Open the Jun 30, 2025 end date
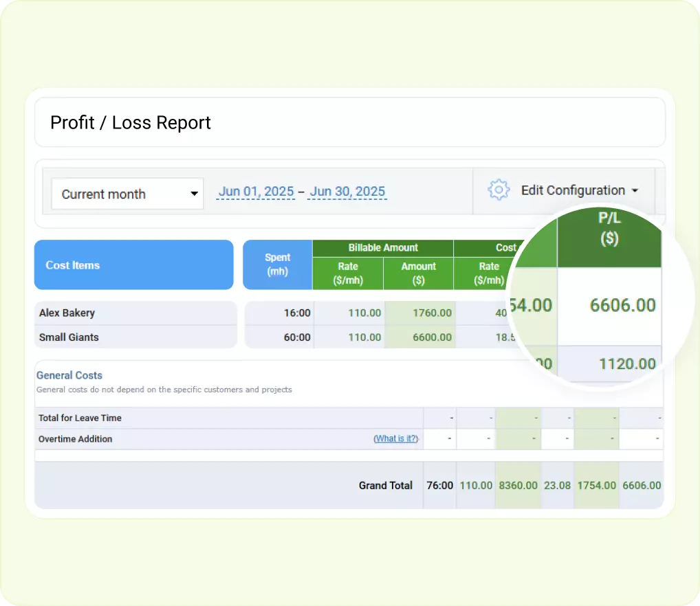The width and height of the screenshot is (700, 606). 347,191
